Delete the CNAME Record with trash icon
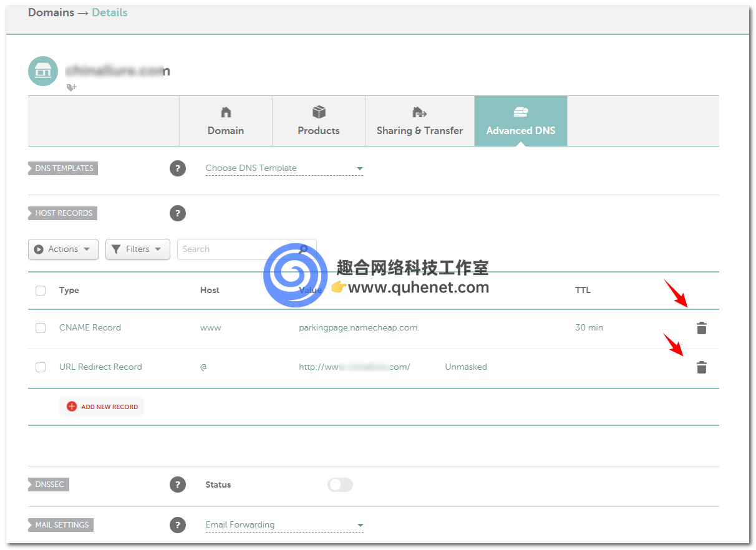The width and height of the screenshot is (756, 550). click(x=702, y=328)
